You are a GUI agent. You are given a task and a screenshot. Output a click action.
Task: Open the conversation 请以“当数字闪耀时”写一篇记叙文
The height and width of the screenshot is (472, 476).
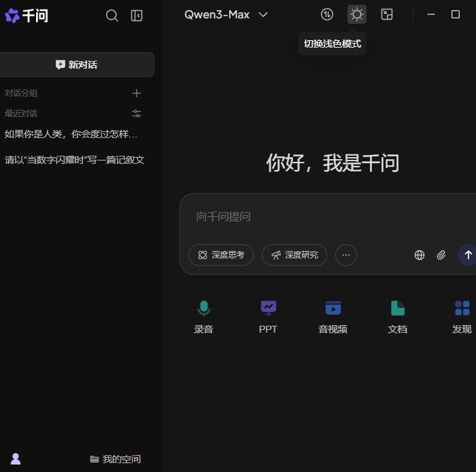pos(75,160)
